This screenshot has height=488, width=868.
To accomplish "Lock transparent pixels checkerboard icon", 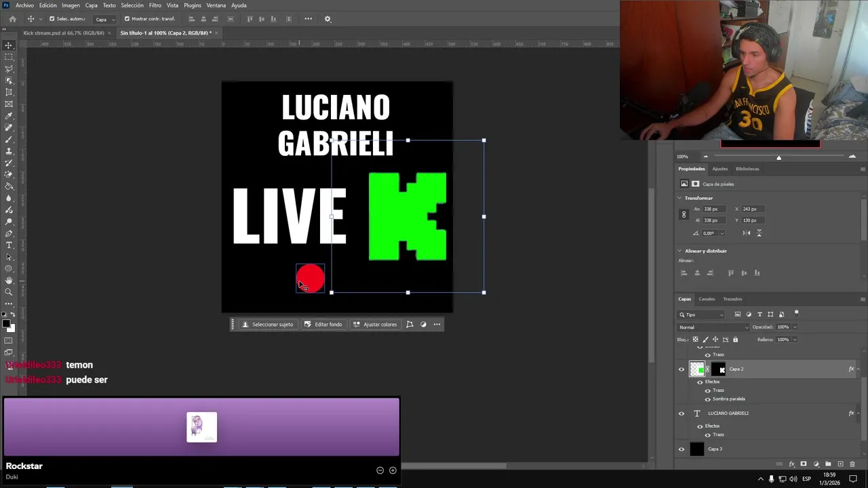I will tap(694, 340).
